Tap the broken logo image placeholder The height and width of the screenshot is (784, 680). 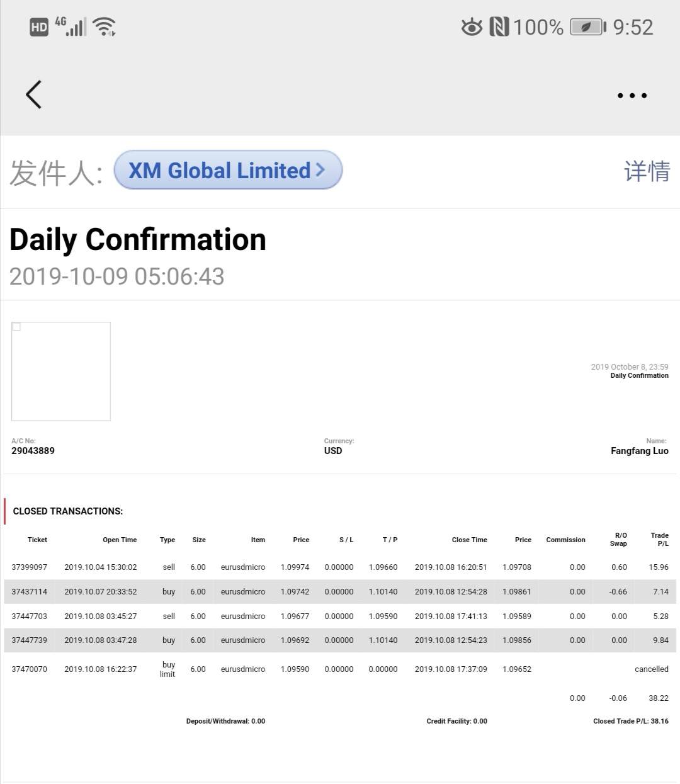[61, 371]
